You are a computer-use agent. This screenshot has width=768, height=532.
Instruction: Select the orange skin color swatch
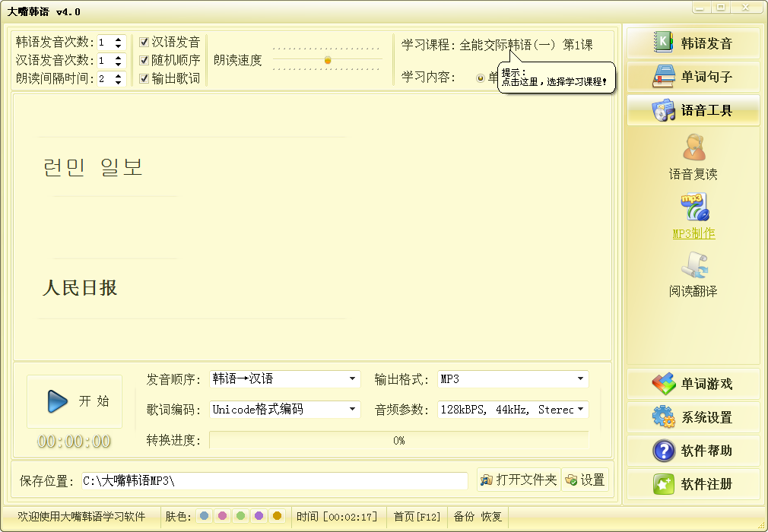click(277, 516)
